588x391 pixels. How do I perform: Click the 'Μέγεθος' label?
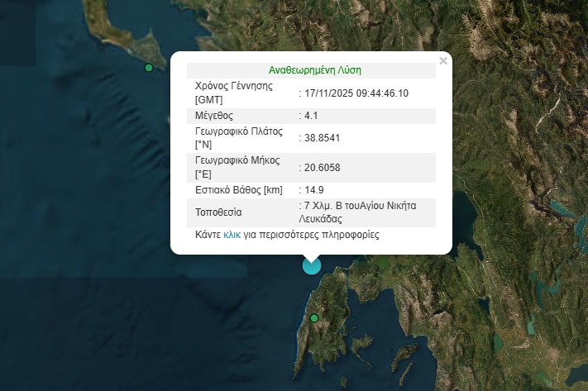(x=213, y=116)
